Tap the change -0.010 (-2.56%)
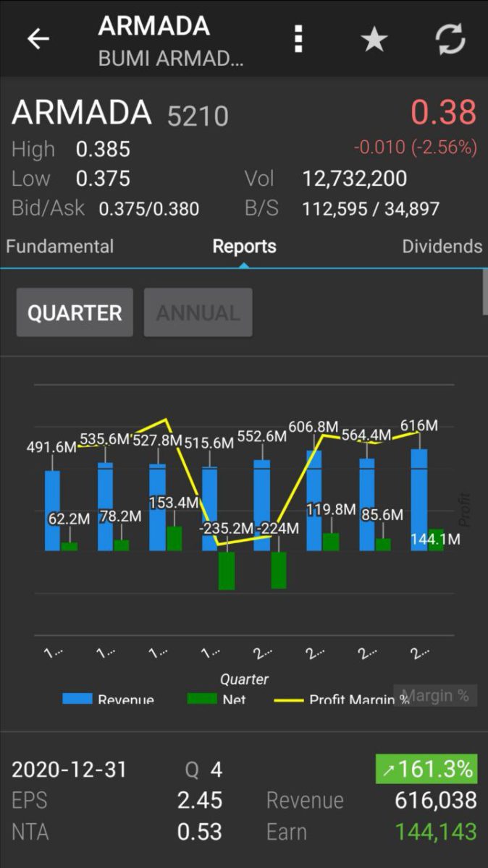 [x=416, y=148]
